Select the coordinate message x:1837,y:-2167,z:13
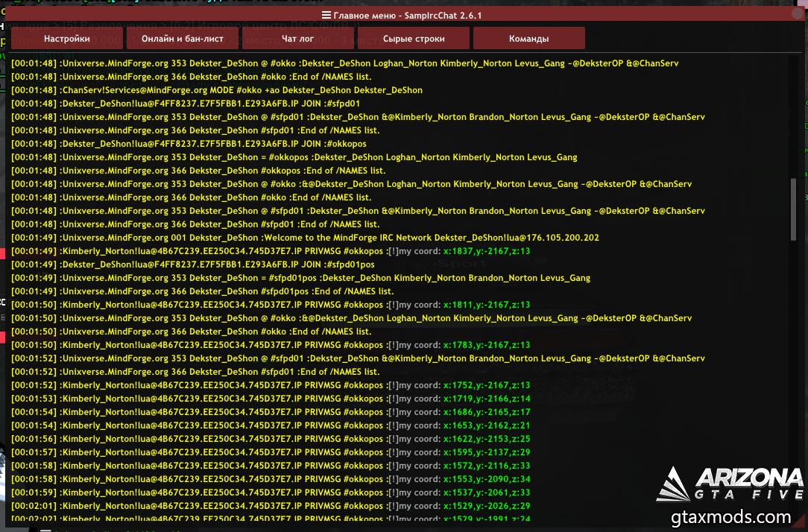Image resolution: width=808 pixels, height=532 pixels. (271, 251)
